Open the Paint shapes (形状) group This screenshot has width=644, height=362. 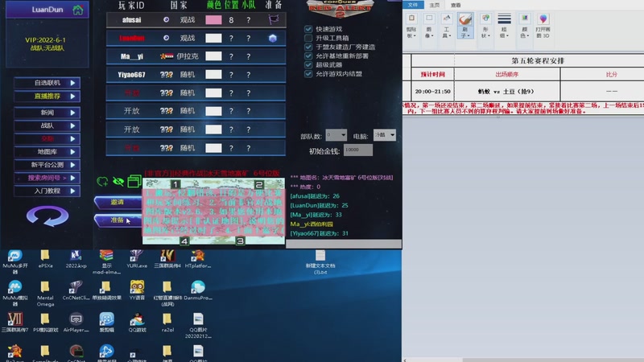(485, 26)
